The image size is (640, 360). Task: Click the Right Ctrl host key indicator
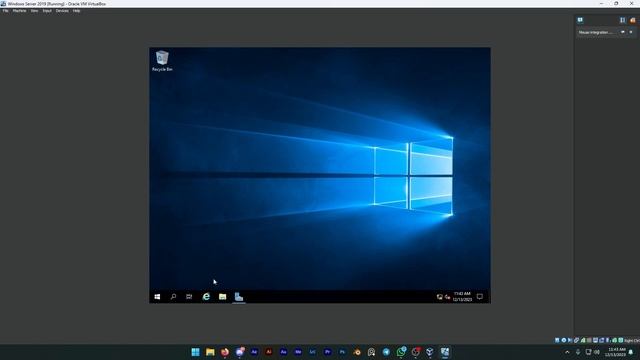[x=632, y=340]
